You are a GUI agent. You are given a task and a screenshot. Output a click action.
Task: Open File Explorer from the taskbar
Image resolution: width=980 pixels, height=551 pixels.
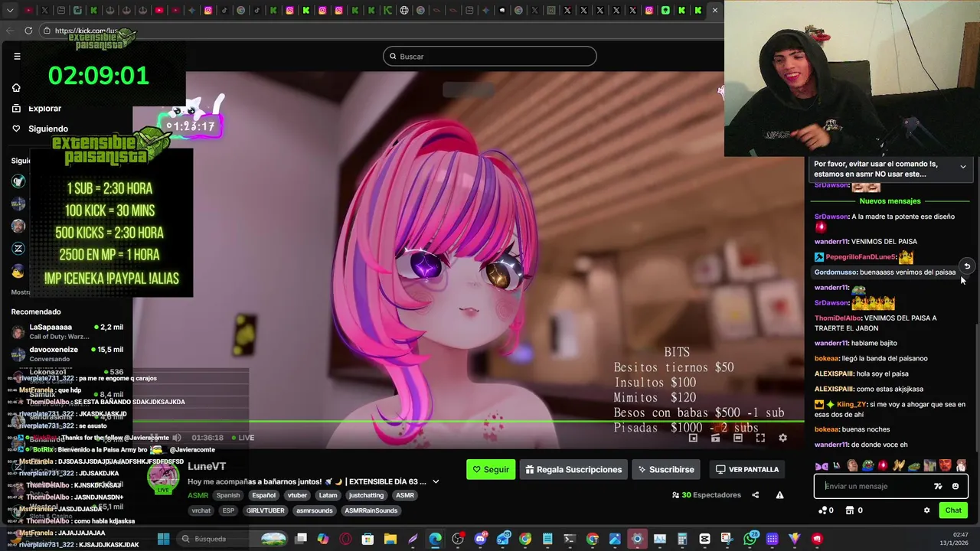click(390, 539)
